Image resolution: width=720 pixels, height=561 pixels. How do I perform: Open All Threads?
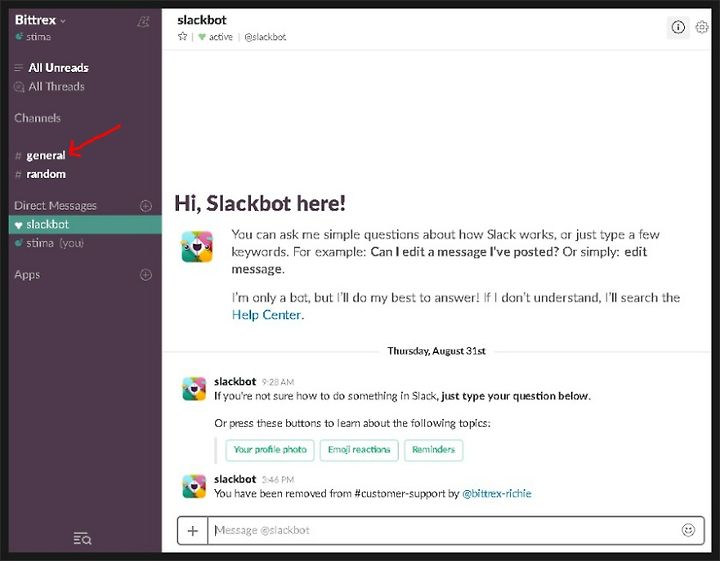coord(56,87)
